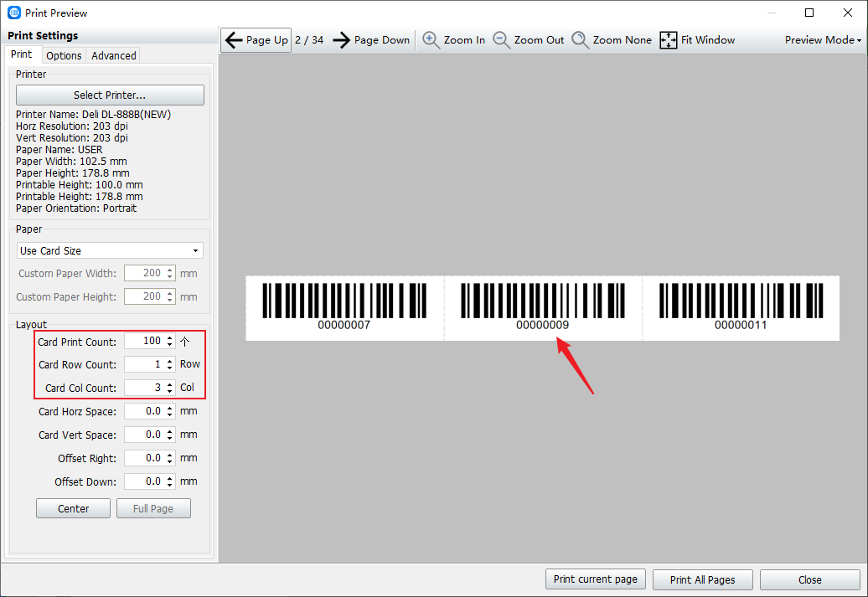The width and height of the screenshot is (868, 597).
Task: Increase Card Row Count with up arrow
Action: (170, 361)
